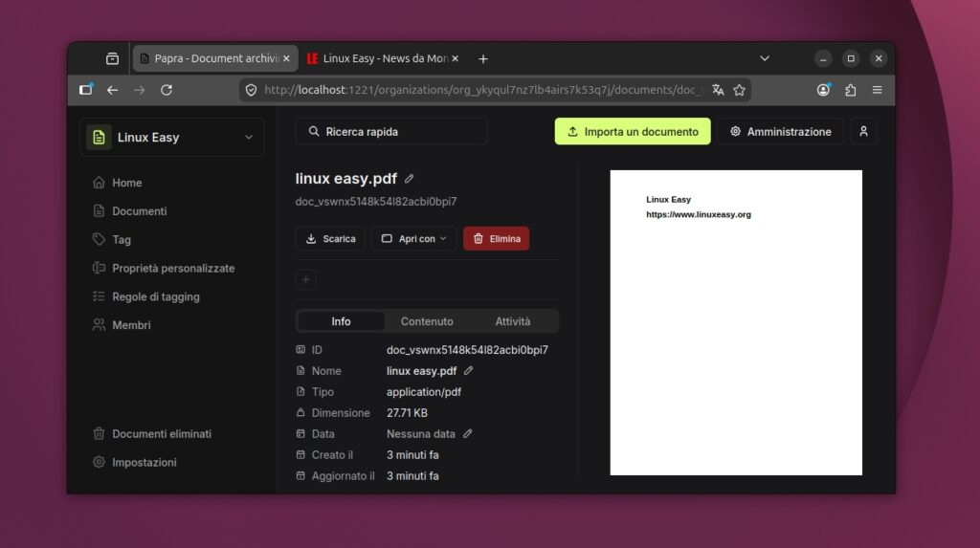980x548 pixels.
Task: Click the document ID value text
Action: pos(467,350)
